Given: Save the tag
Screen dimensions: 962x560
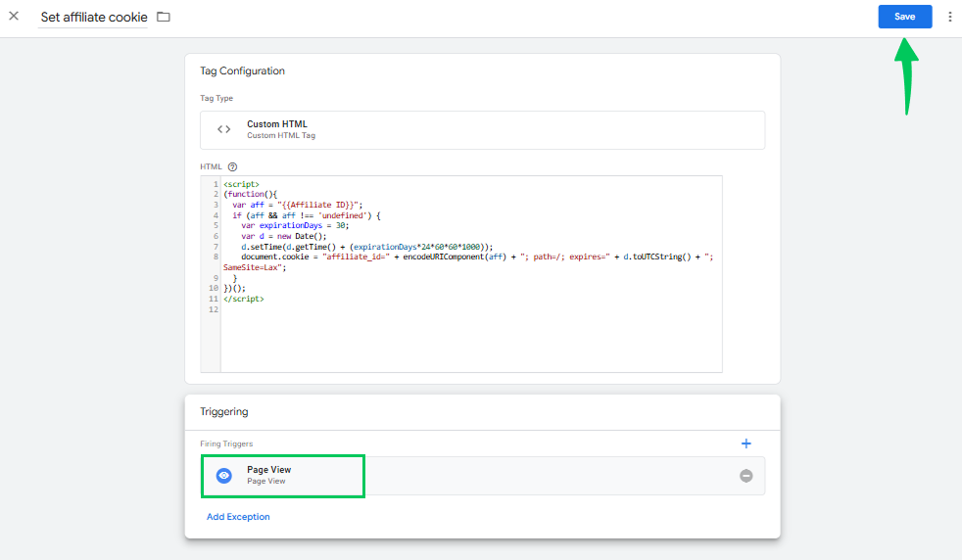Looking at the screenshot, I should pyautogui.click(x=904, y=17).
